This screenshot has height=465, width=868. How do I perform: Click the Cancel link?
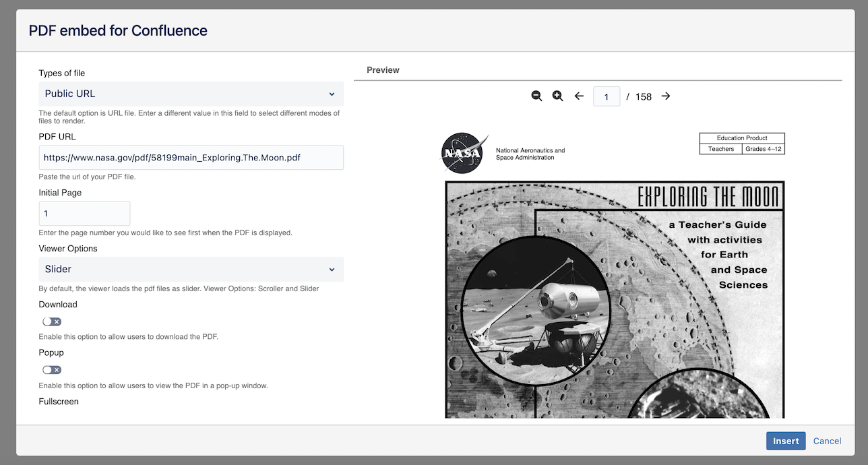click(x=827, y=441)
